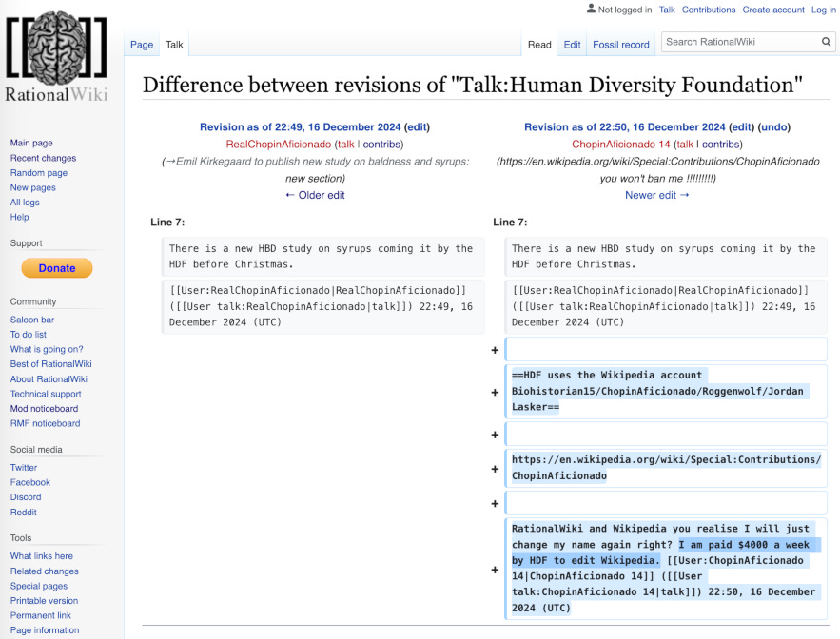The height and width of the screenshot is (639, 840).
Task: Open Page information link
Action: [45, 629]
